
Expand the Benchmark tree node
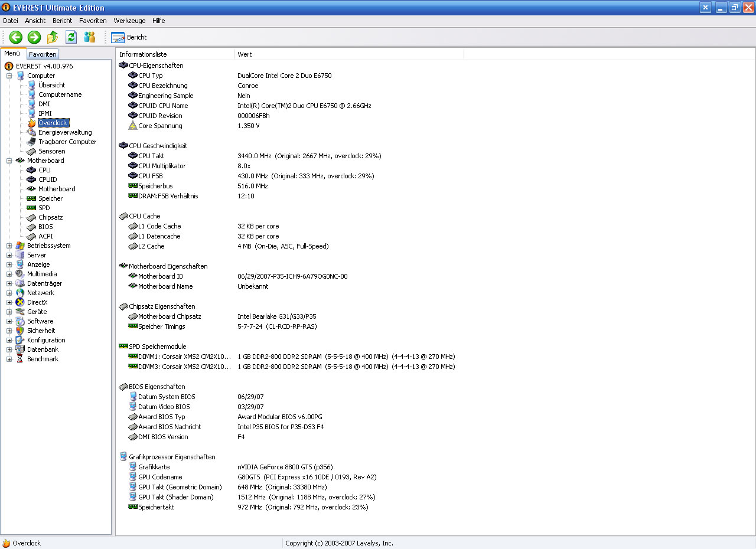[x=9, y=359]
